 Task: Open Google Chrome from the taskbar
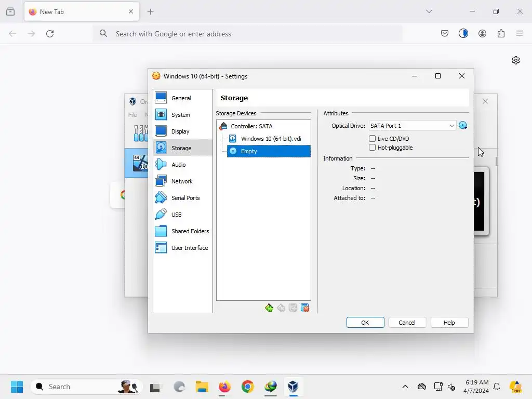248,387
